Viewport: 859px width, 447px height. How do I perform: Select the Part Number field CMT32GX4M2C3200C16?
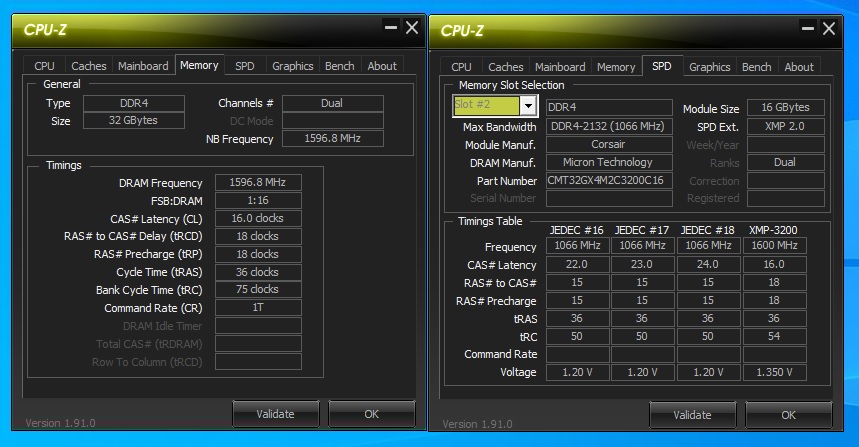609,181
